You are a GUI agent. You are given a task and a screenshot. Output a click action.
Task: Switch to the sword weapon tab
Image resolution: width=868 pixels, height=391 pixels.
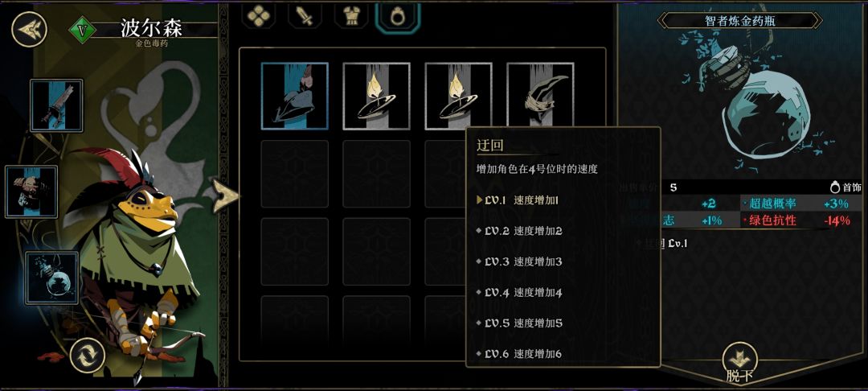[x=305, y=15]
